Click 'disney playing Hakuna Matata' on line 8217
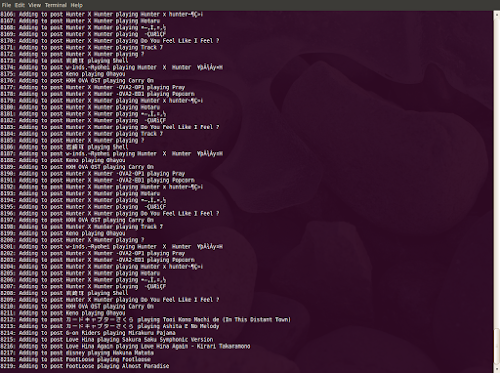This screenshot has height=373, width=500. pyautogui.click(x=110, y=353)
